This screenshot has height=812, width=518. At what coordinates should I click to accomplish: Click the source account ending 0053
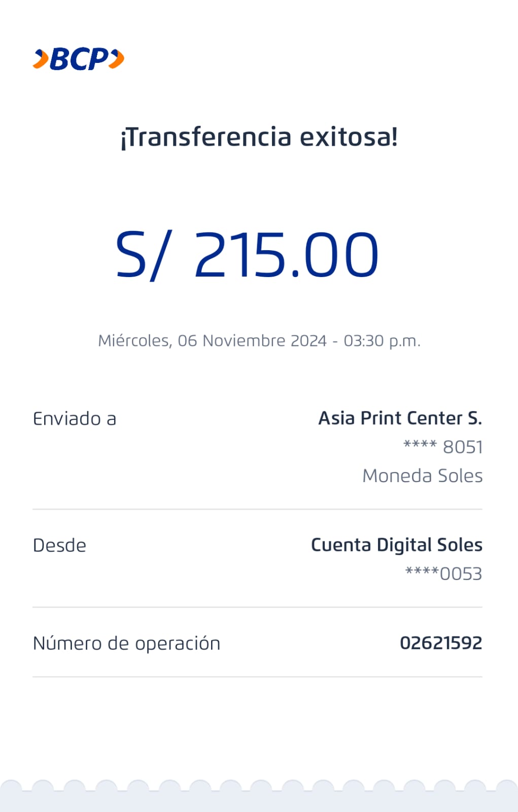coord(443,574)
